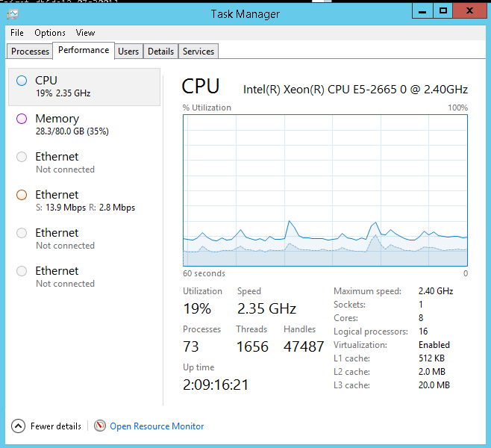Open the File menu
Viewport: 491px width, 448px height.
pyautogui.click(x=17, y=33)
